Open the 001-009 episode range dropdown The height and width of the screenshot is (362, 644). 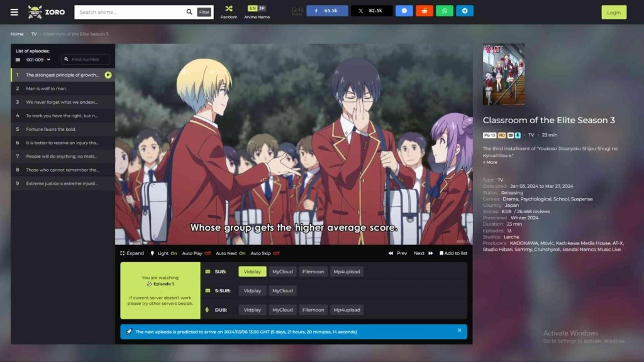(x=38, y=60)
